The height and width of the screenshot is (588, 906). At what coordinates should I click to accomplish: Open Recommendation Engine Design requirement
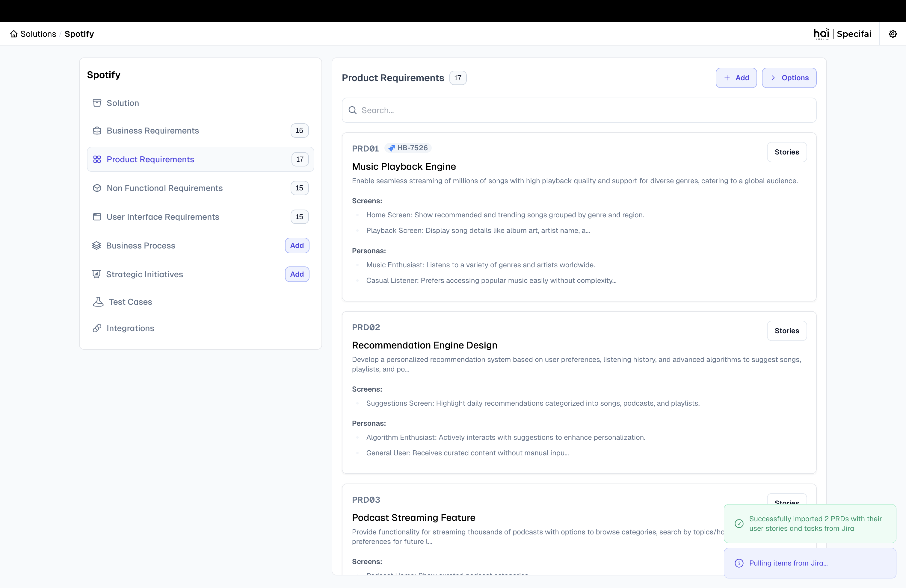(425, 345)
